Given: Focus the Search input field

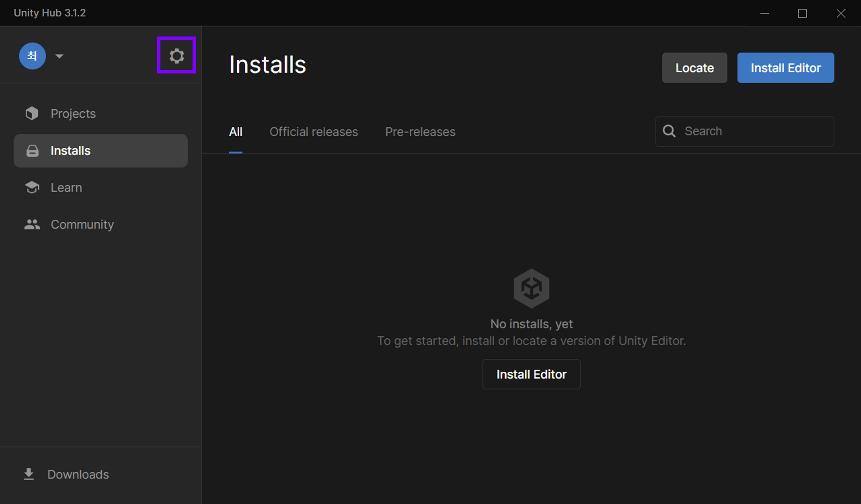Looking at the screenshot, I should coord(744,131).
